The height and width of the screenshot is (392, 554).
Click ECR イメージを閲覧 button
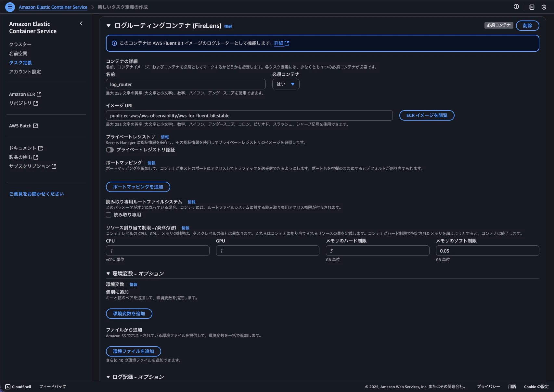coord(427,115)
